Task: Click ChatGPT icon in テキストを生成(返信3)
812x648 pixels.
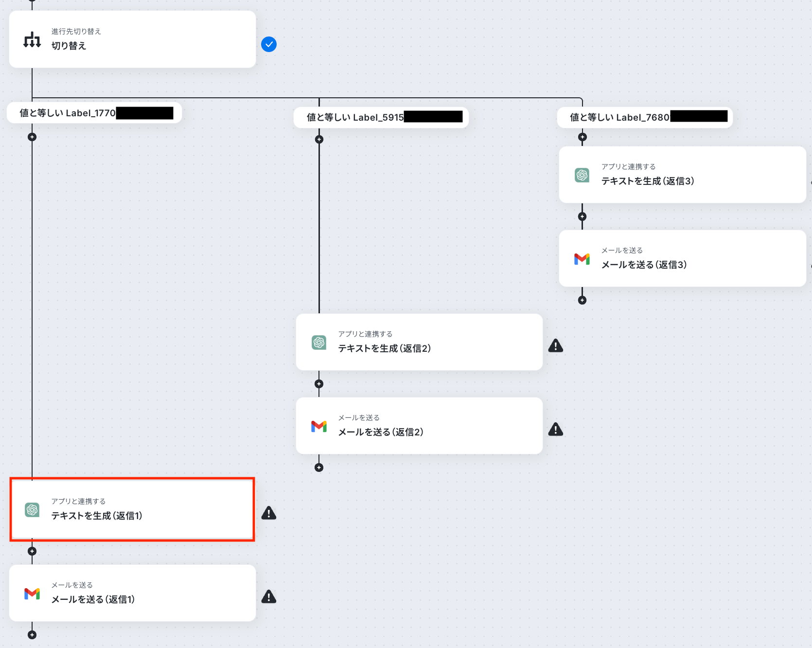Action: tap(582, 175)
